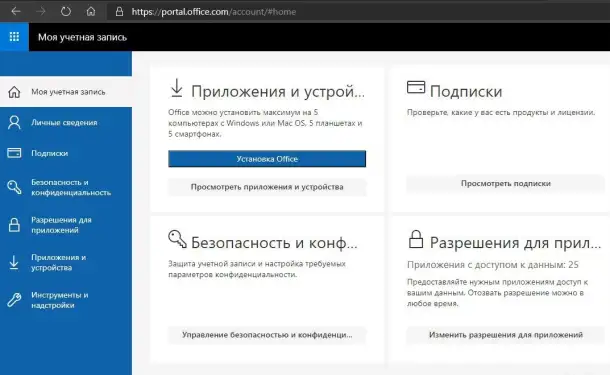
Task: Click the Подписки tile heading
Action: point(466,92)
